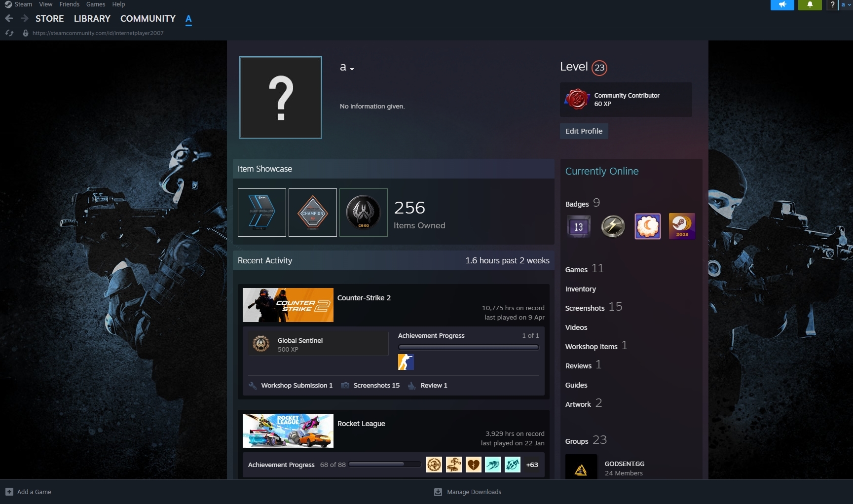The image size is (853, 504).
Task: Open the Community Contributor badge icon
Action: click(x=577, y=99)
